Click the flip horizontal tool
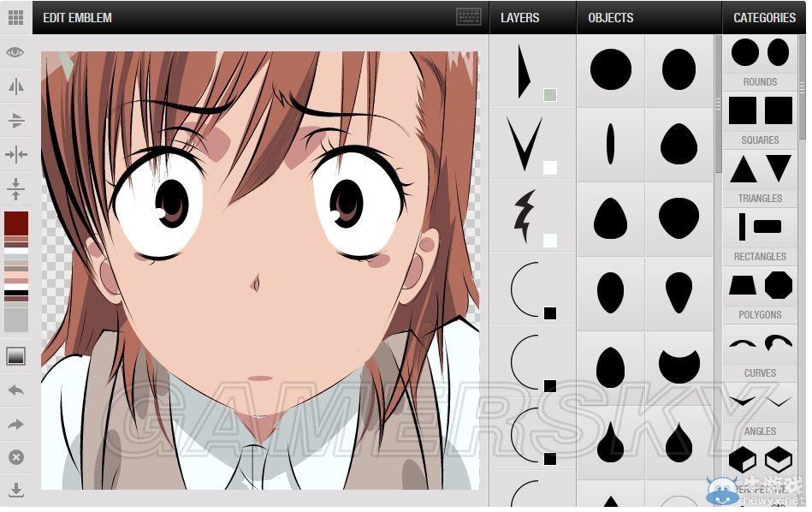The image size is (812, 512). pyautogui.click(x=15, y=86)
